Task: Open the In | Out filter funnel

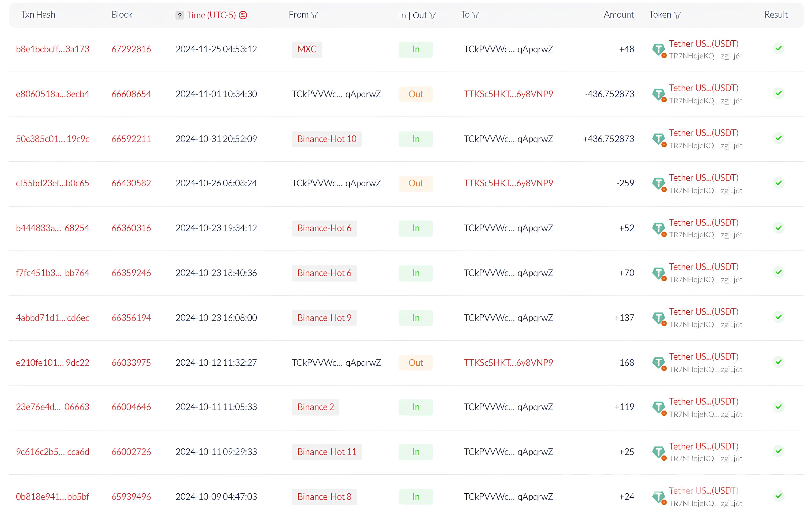Action: (433, 15)
